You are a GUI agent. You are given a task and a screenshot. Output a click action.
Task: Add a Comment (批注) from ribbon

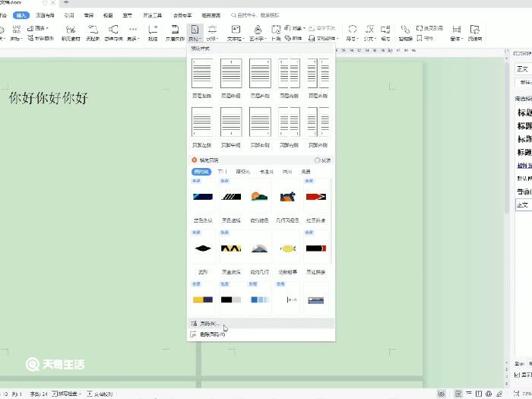pyautogui.click(x=153, y=33)
